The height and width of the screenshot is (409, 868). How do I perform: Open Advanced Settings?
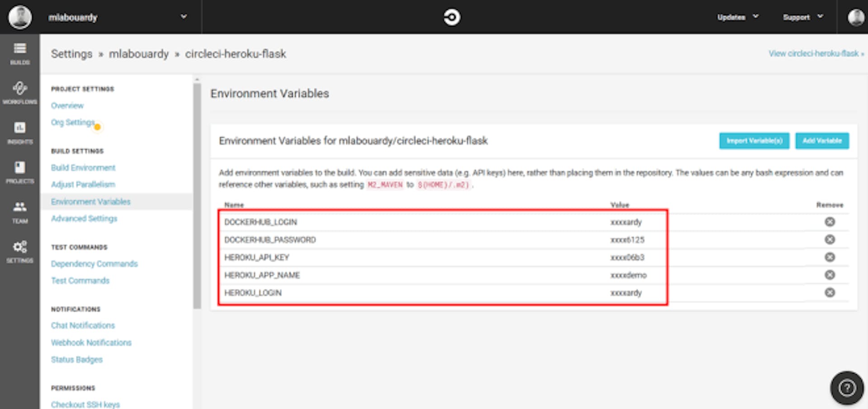[x=84, y=218]
